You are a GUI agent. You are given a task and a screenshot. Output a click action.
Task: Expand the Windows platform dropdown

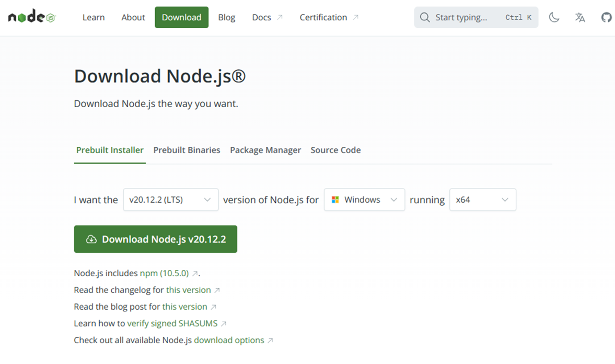coord(364,199)
